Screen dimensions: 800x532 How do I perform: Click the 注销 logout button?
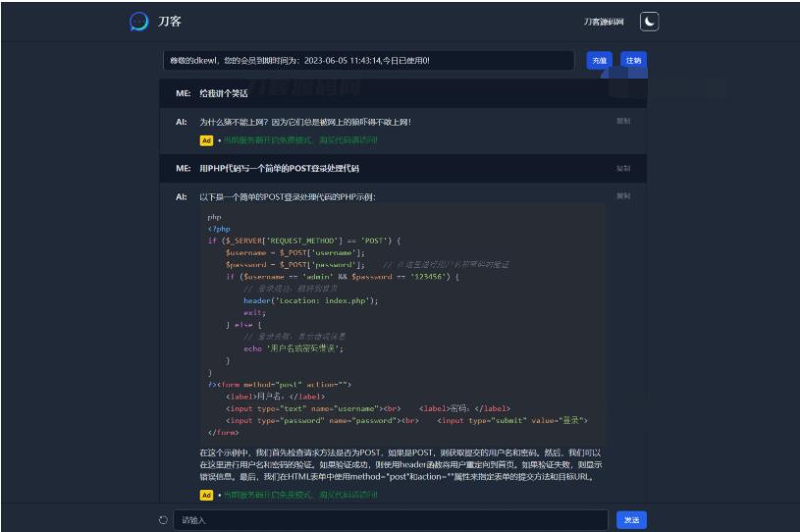(x=633, y=61)
